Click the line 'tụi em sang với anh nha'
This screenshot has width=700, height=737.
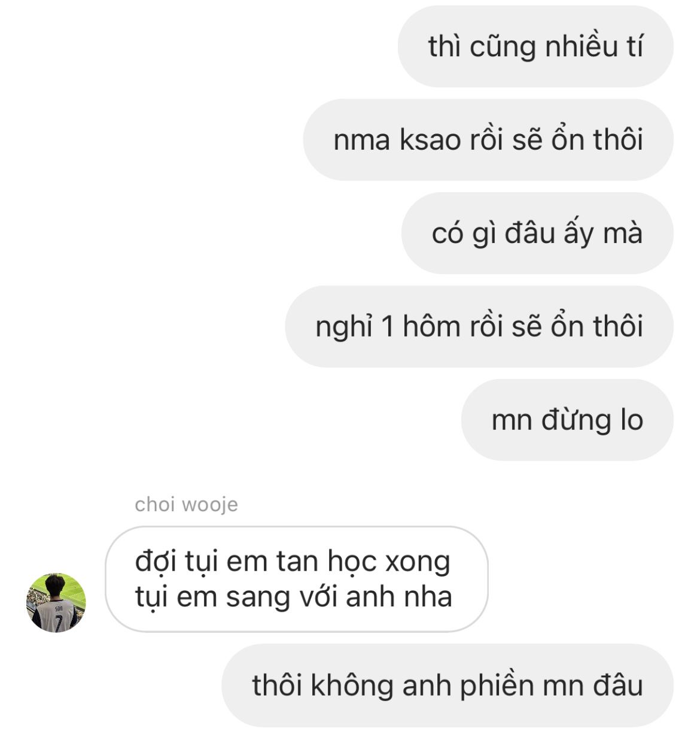click(293, 597)
